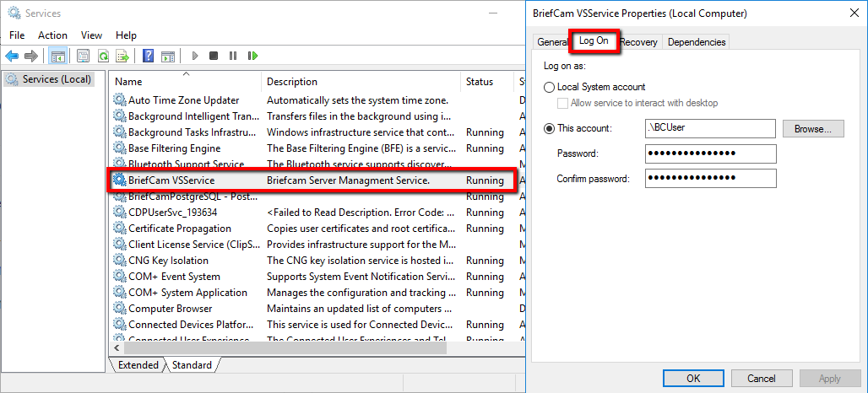Viewport: 868px width, 393px height.
Task: Open Properties via the toolbar icon
Action: click(x=83, y=56)
